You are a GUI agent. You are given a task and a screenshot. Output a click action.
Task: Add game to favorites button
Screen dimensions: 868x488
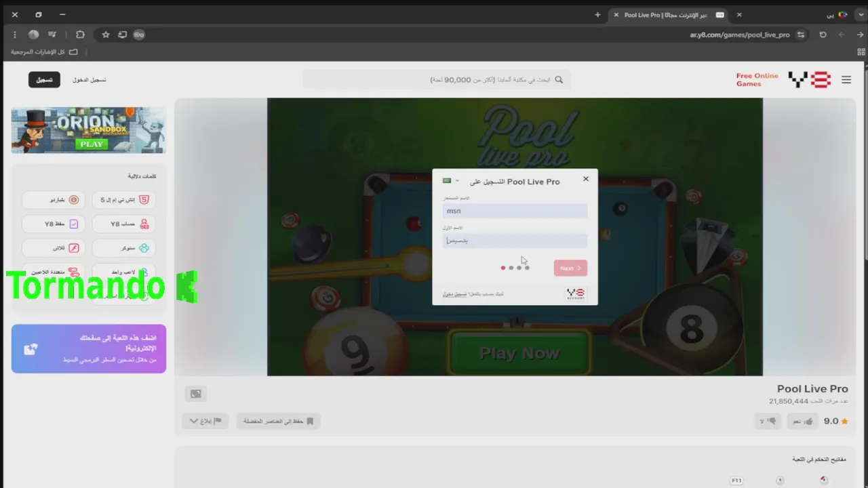(278, 421)
